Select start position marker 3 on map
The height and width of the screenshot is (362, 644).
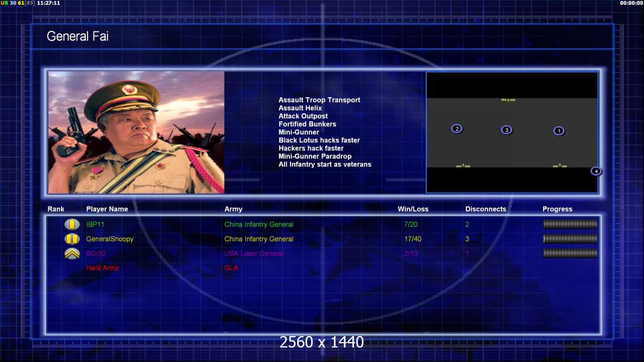tap(506, 130)
